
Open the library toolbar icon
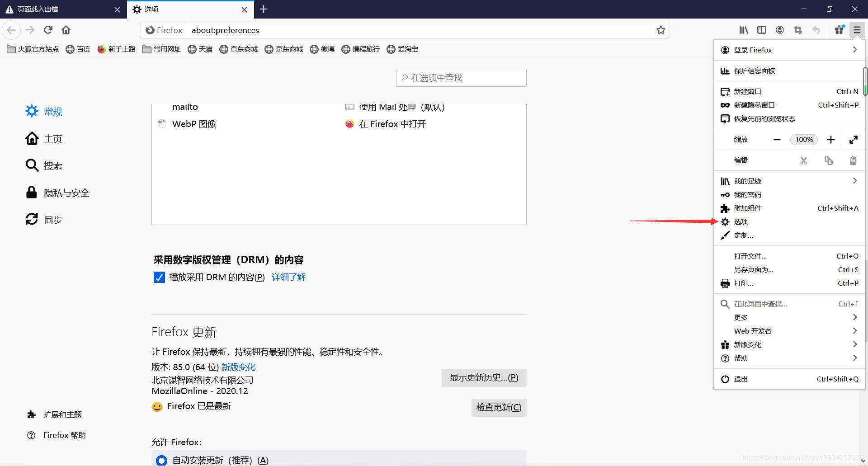744,30
